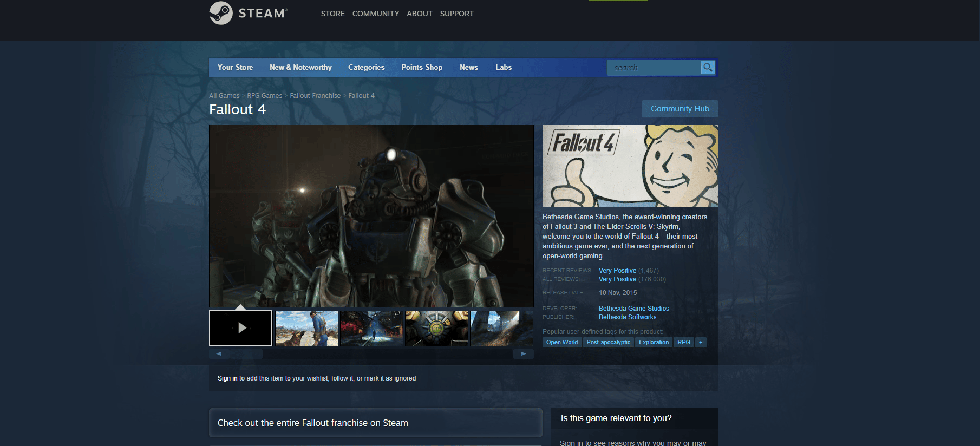Open the News tab
Image resolution: width=980 pixels, height=446 pixels.
[x=469, y=67]
